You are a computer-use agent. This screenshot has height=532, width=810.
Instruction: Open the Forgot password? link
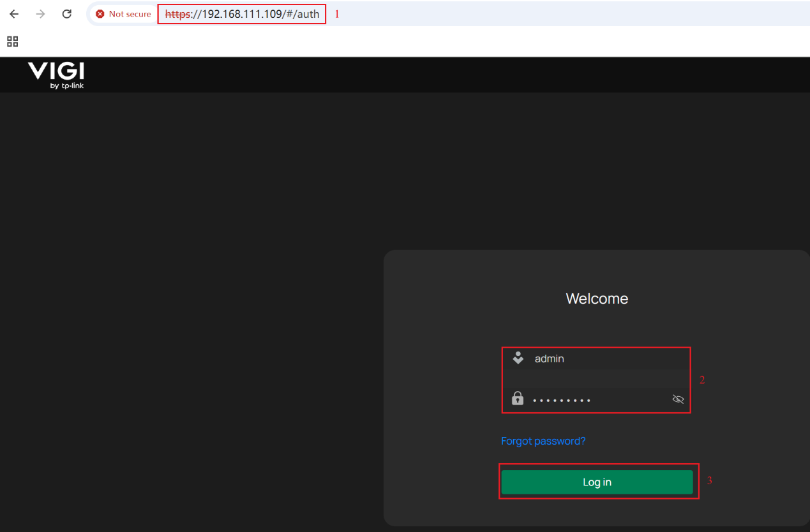pyautogui.click(x=543, y=441)
